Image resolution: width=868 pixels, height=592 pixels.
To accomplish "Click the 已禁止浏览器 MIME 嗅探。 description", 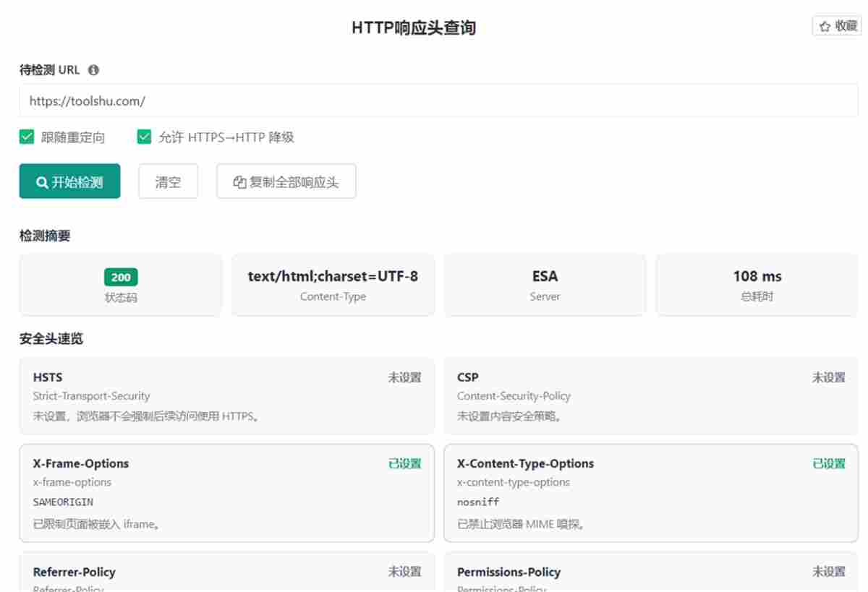I will click(x=521, y=524).
